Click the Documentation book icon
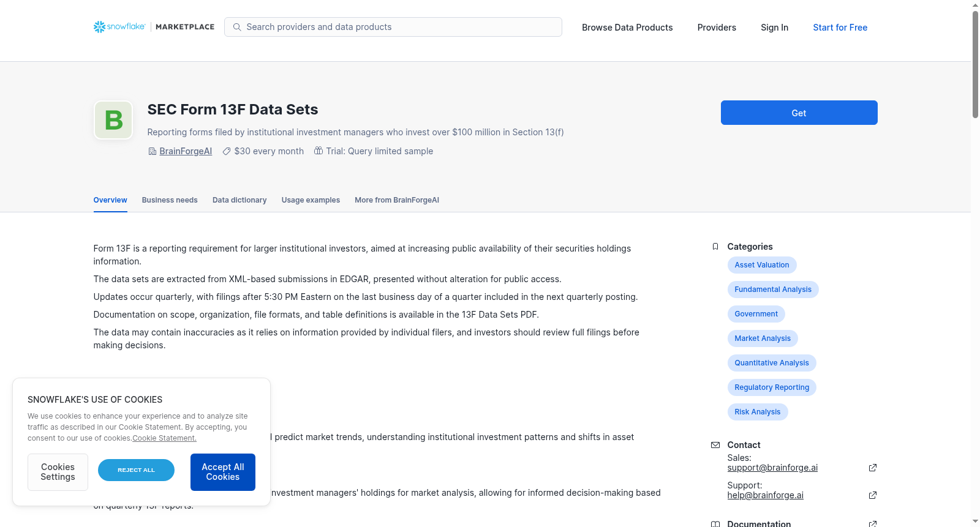Viewport: 980px width, 527px height. (715, 524)
